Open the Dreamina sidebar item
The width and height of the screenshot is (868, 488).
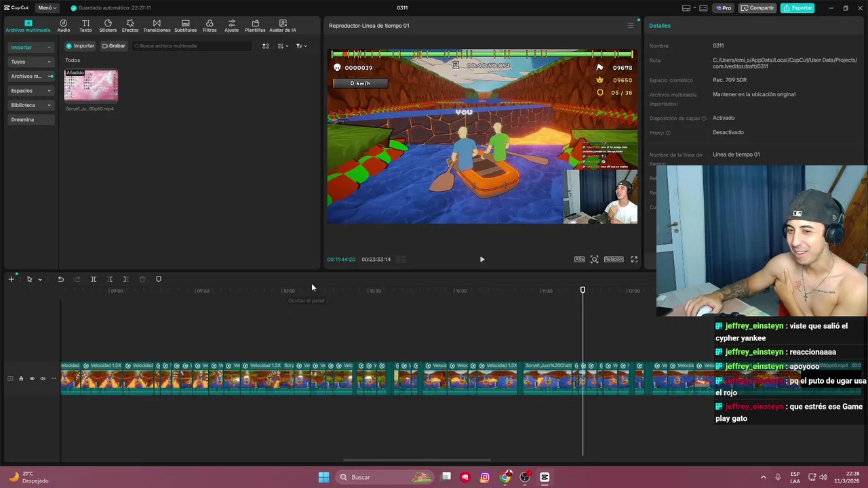click(x=31, y=120)
